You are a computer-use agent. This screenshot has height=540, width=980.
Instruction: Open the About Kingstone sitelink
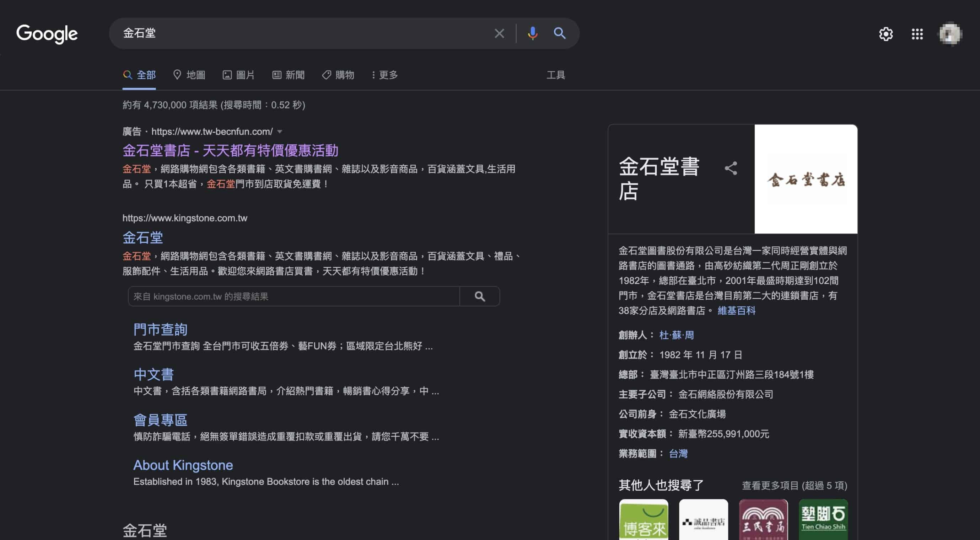point(183,465)
